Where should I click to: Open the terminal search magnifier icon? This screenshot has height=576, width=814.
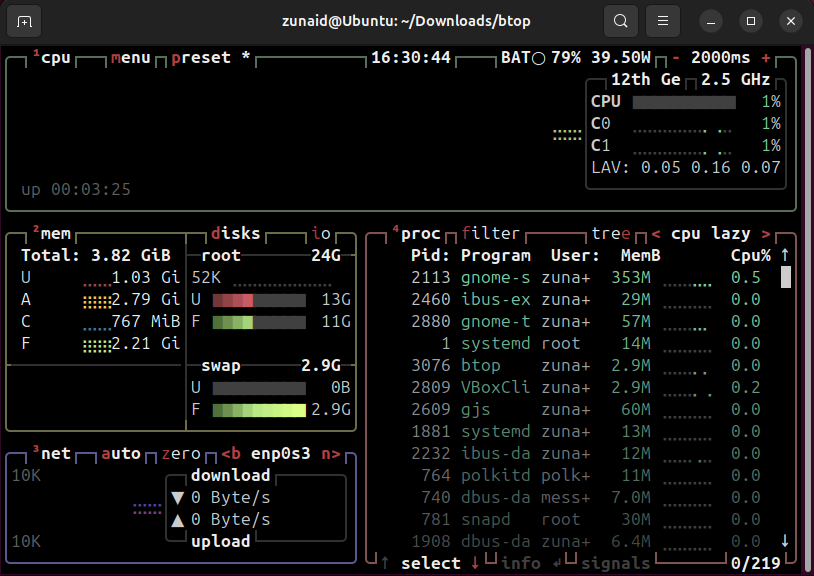[x=620, y=20]
